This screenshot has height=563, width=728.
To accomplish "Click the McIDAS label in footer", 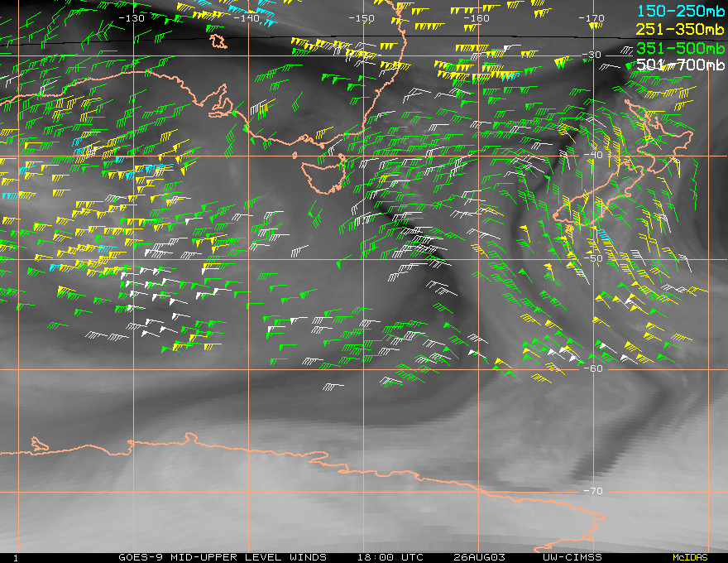I will tap(691, 558).
